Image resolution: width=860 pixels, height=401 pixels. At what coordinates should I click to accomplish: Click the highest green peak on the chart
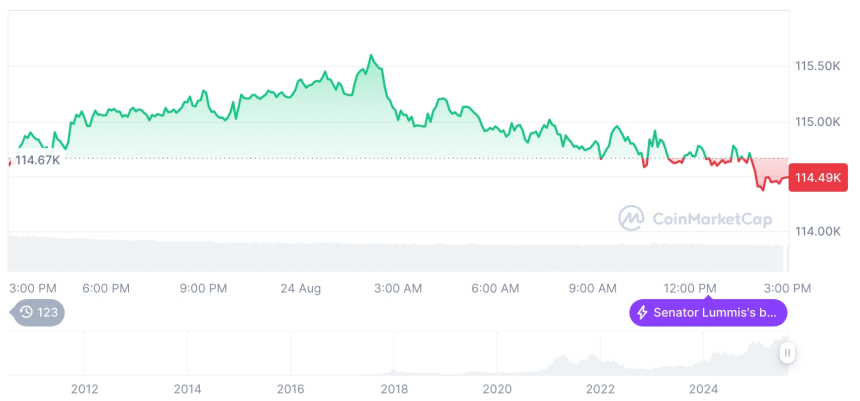[x=371, y=56]
